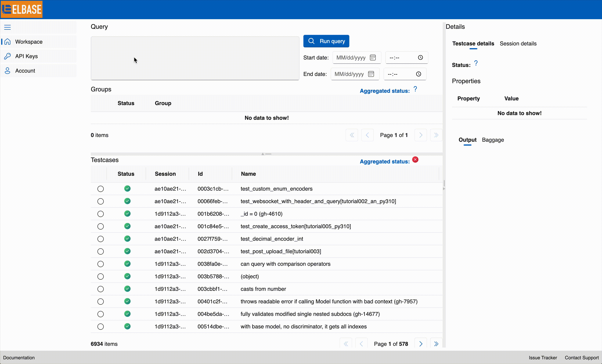Switch to Session details tab
This screenshot has height=364, width=602.
(x=518, y=43)
